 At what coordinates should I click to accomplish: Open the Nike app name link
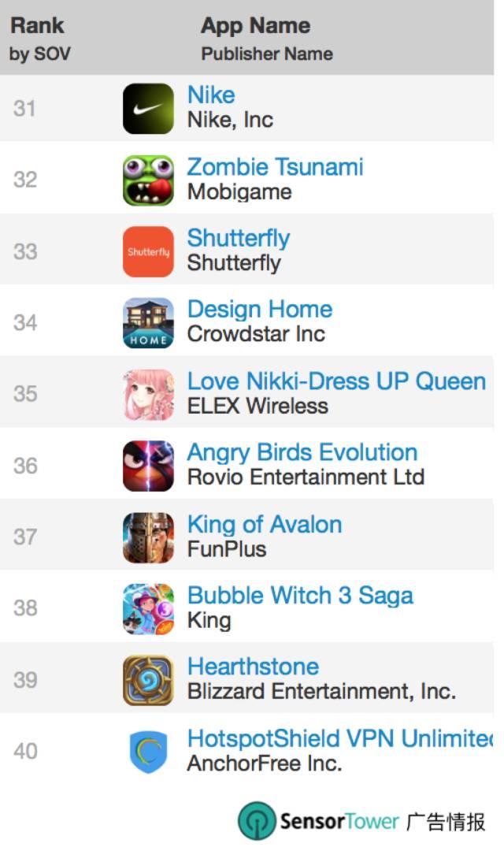(211, 95)
